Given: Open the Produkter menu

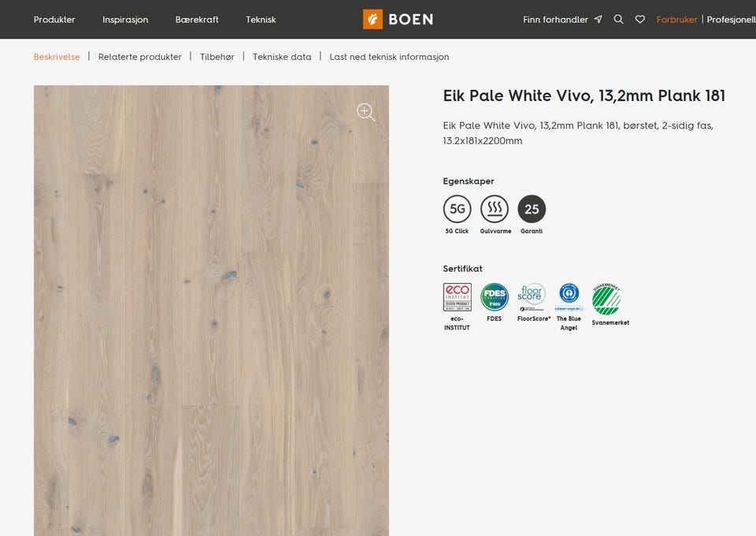Looking at the screenshot, I should 54,20.
